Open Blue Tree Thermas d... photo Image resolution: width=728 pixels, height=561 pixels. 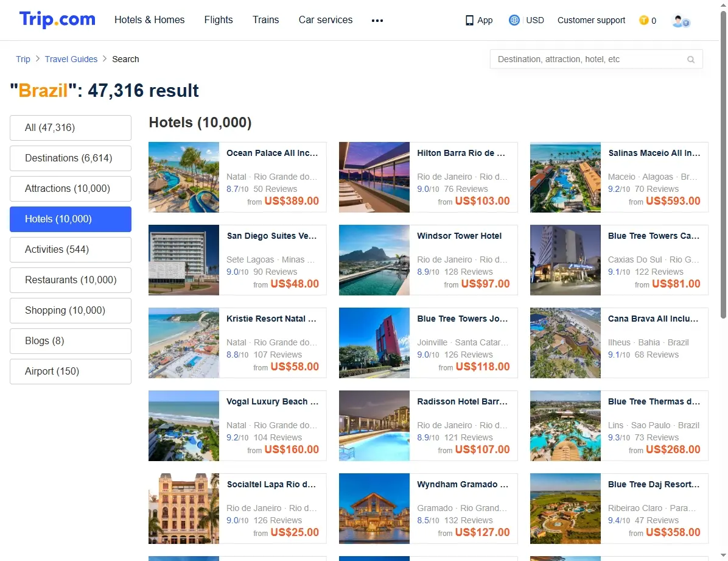[x=565, y=425]
